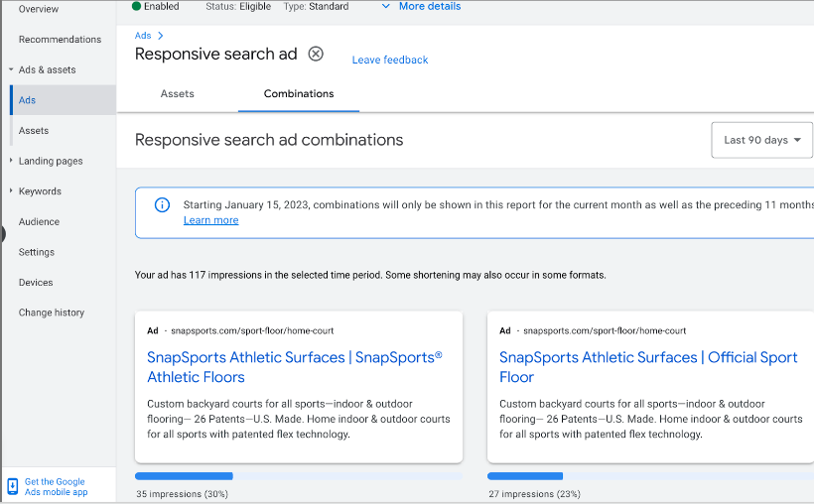Click the 35 impressions progress bar
The width and height of the screenshot is (814, 504).
pyautogui.click(x=299, y=476)
